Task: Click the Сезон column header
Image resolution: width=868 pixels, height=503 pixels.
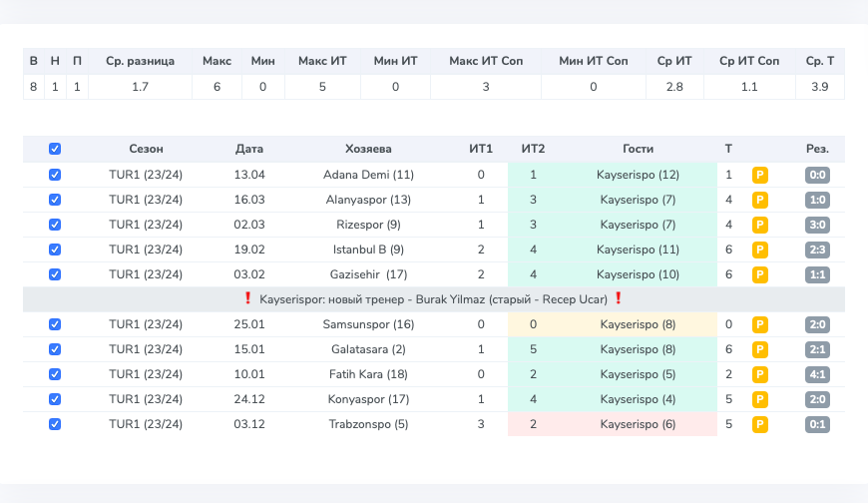Action: coord(146,149)
